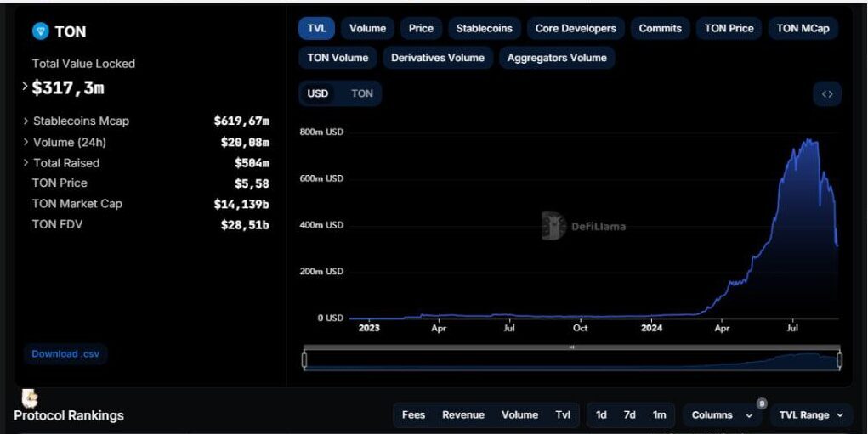Select the Volume rankings tab
The width and height of the screenshot is (868, 434).
click(519, 414)
